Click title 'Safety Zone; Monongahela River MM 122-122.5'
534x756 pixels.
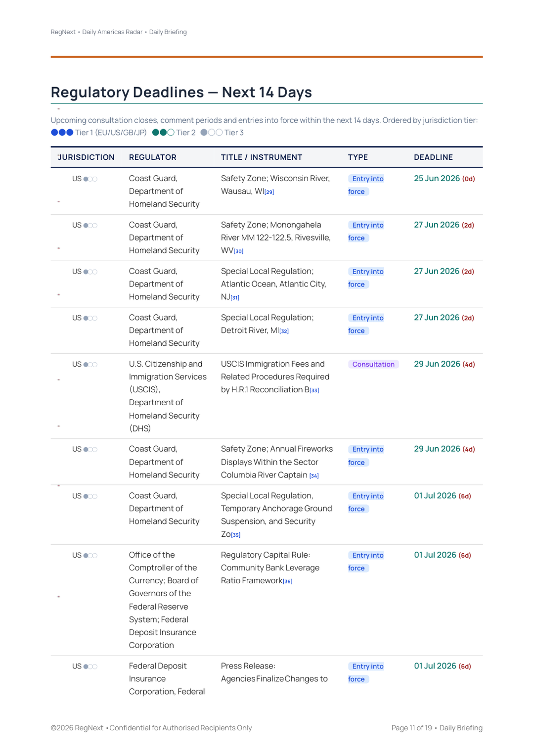click(x=276, y=238)
